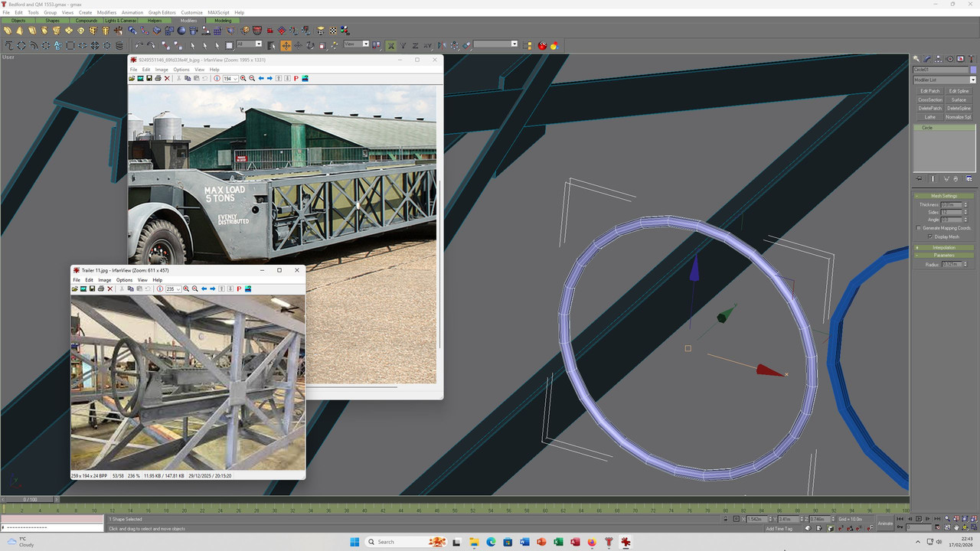Image resolution: width=980 pixels, height=551 pixels.
Task: Zoom in on Trailer 11.jpg image
Action: (186, 289)
